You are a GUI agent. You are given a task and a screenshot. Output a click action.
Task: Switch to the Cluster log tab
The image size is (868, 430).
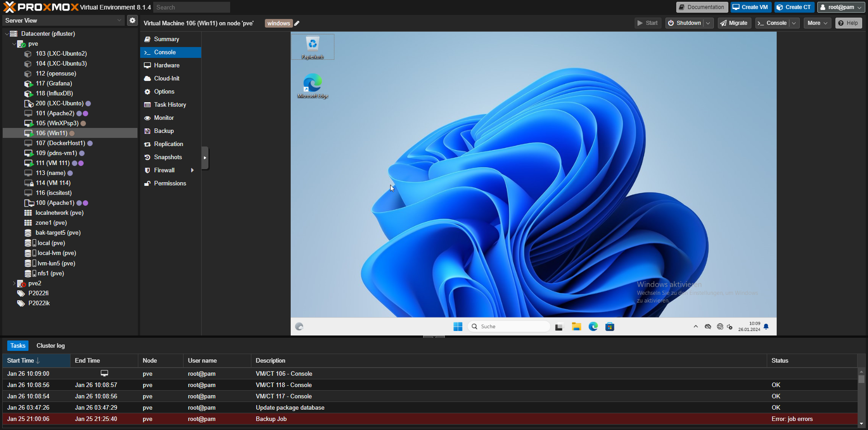(x=51, y=346)
